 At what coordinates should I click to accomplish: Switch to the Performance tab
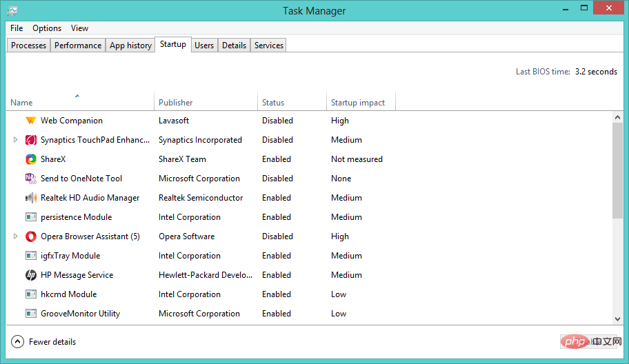tap(78, 45)
